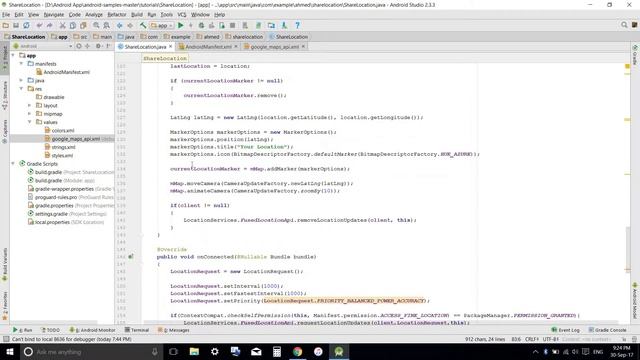Image resolution: width=640 pixels, height=360 pixels.
Task: Open the Event Log
Action: [565, 330]
